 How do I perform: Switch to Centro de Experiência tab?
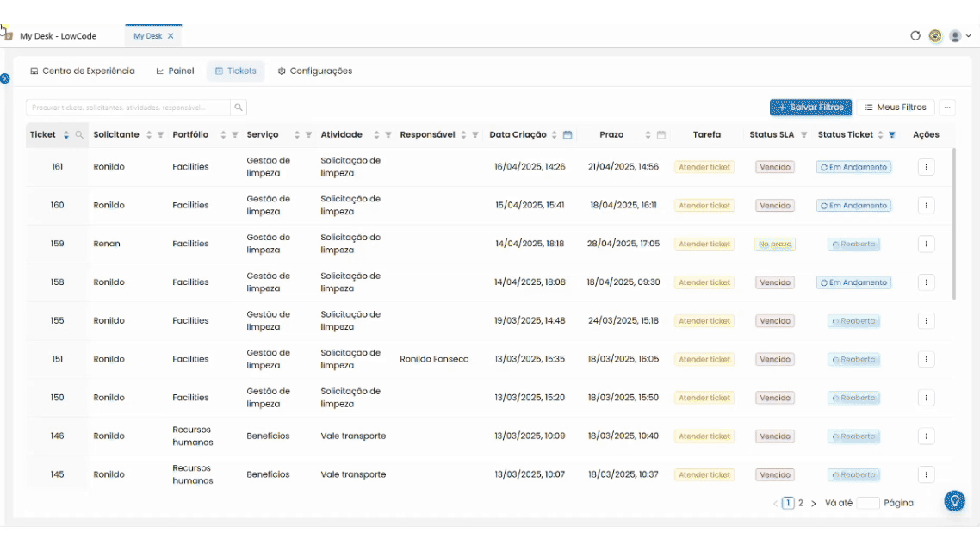pyautogui.click(x=83, y=71)
